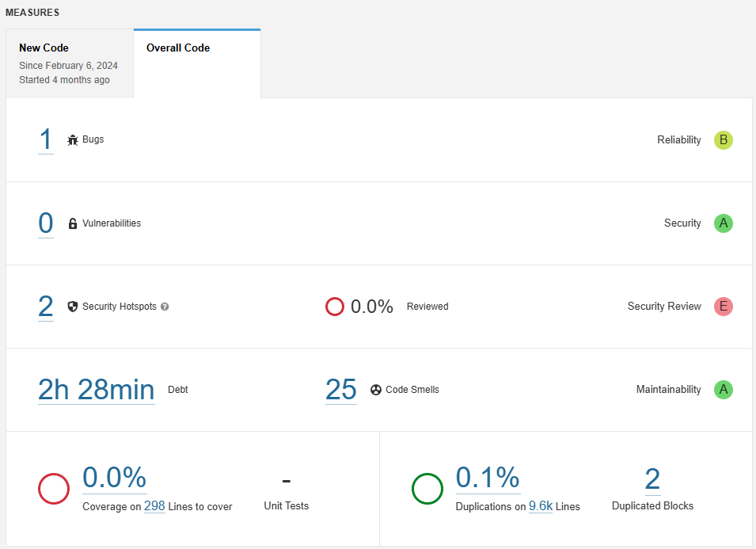
Task: Click the red coverage donut indicator
Action: (54, 489)
